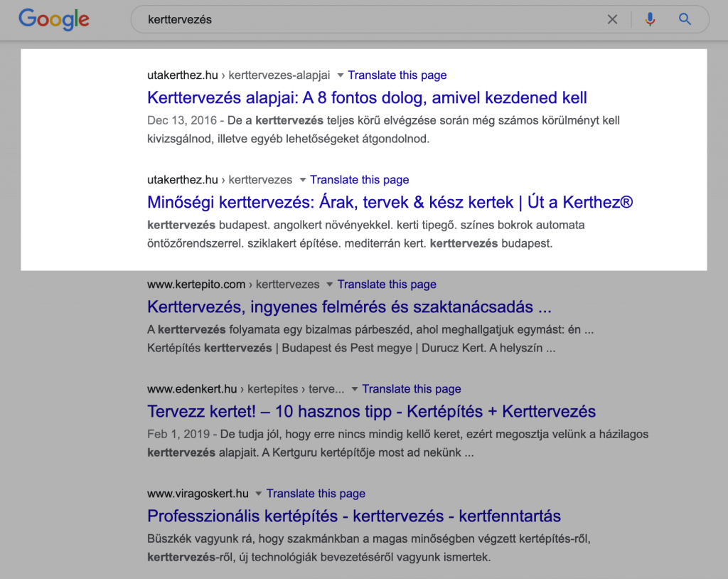Click the breadcrumb arrow after www.kertepito.com

pos(252,284)
